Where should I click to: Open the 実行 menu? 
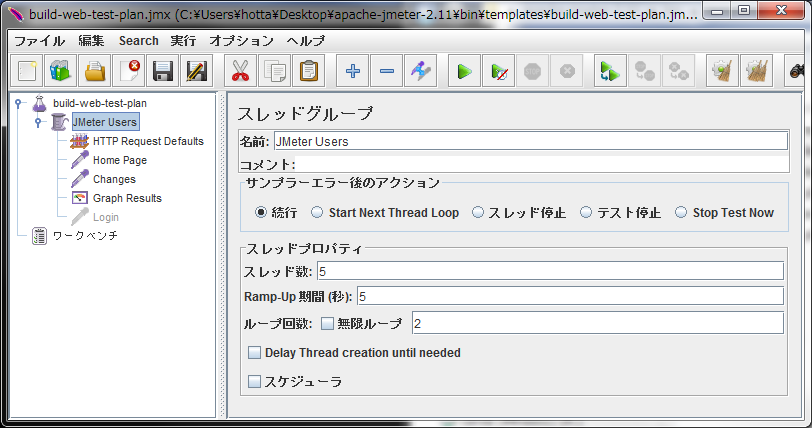point(183,40)
